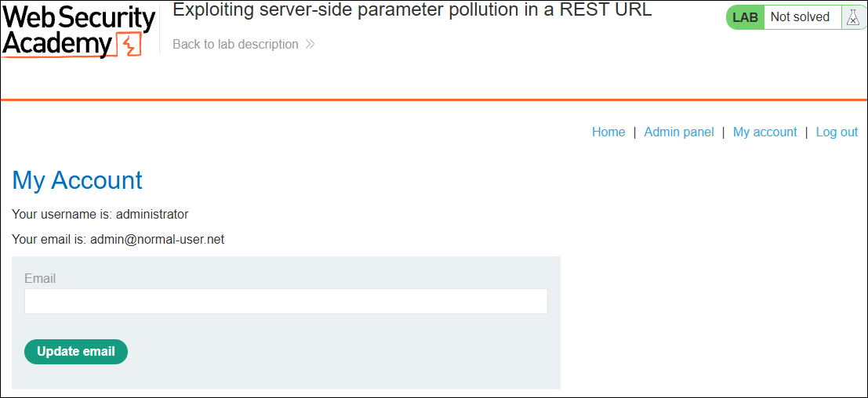The image size is (868, 398).
Task: Click the Academy wordmark text
Action: pos(57,45)
